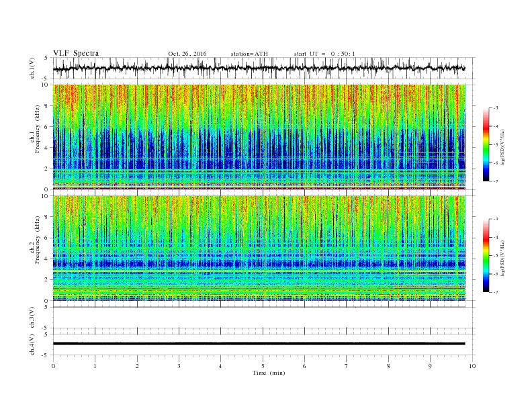Click inside the ch.1 spectrogram panel
This screenshot has height=411, width=532.
[259, 137]
